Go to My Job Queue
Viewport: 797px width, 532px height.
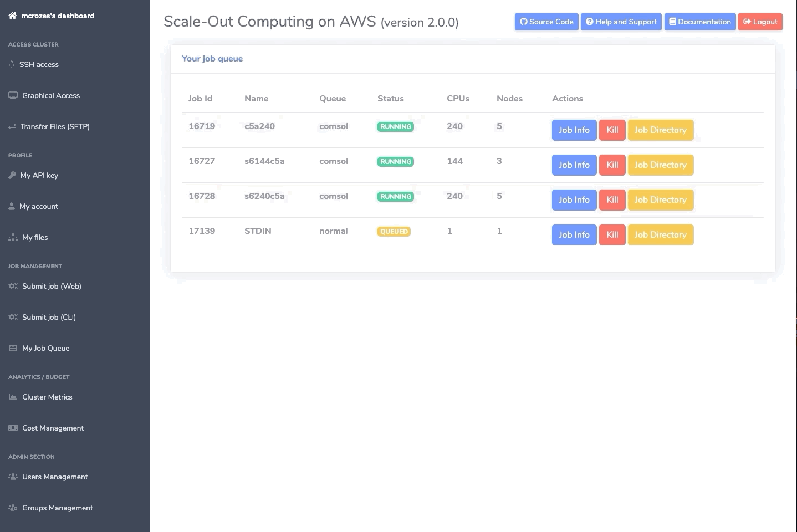coord(45,348)
